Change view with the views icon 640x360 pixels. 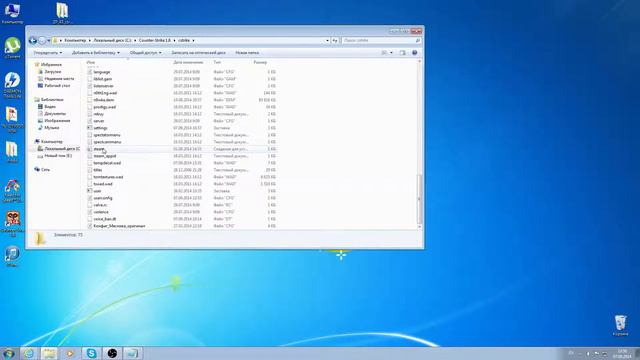coord(384,53)
